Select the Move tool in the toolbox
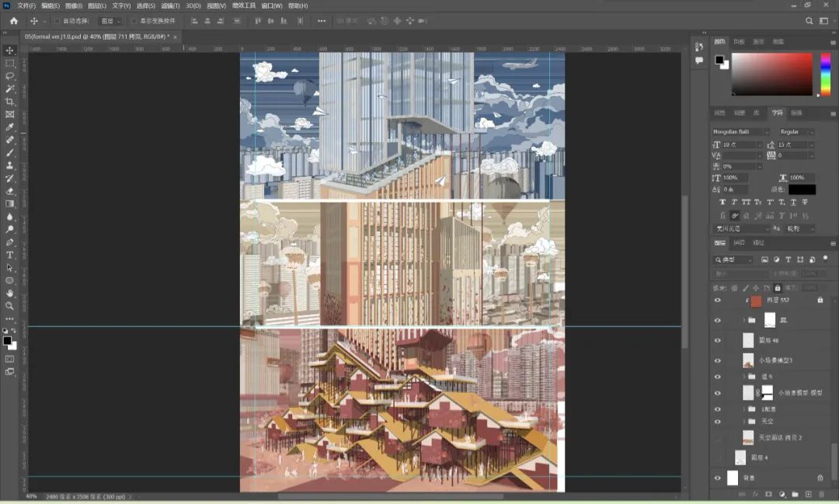 coord(9,50)
